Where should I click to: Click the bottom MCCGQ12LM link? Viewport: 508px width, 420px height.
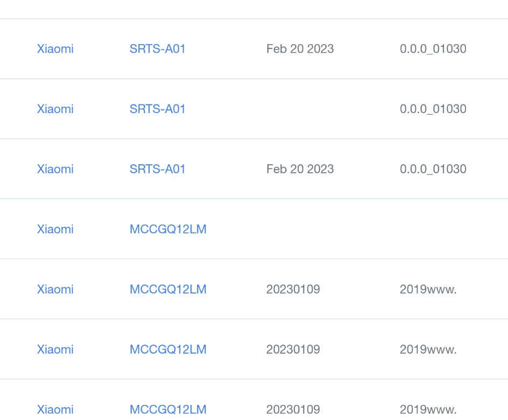pos(167,409)
